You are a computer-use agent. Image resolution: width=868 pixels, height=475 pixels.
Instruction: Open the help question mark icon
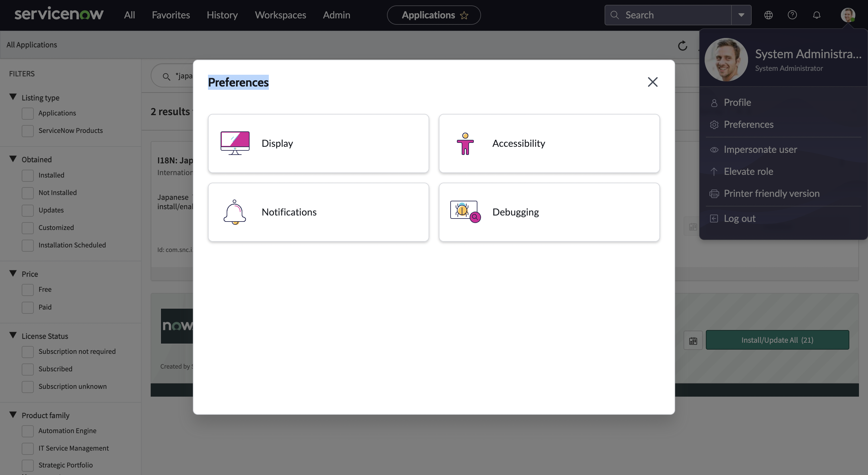tap(792, 15)
